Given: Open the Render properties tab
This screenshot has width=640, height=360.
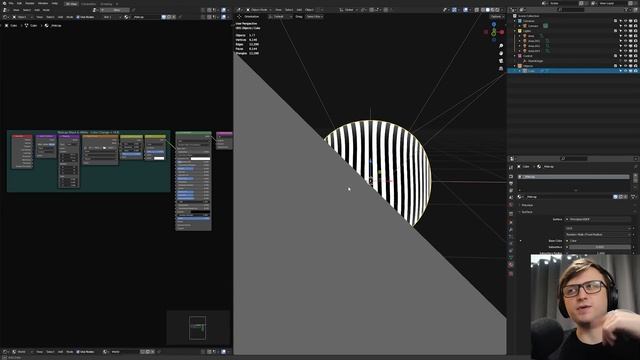Looking at the screenshot, I should tap(511, 176).
